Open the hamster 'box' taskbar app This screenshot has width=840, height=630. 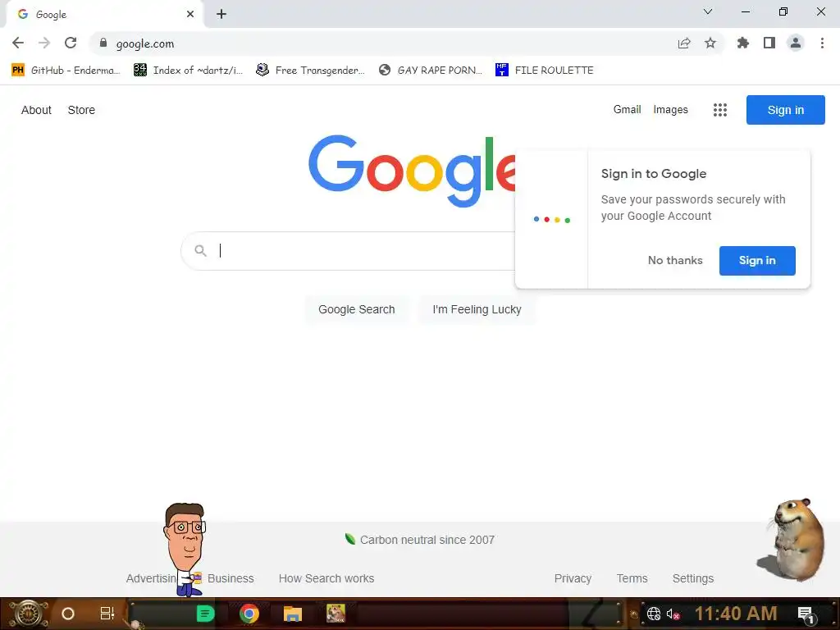(x=336, y=614)
